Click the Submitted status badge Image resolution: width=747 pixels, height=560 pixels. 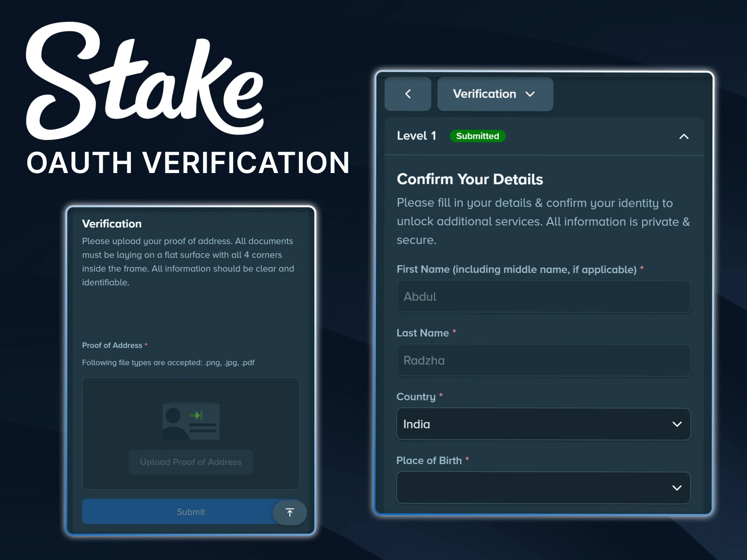point(477,136)
